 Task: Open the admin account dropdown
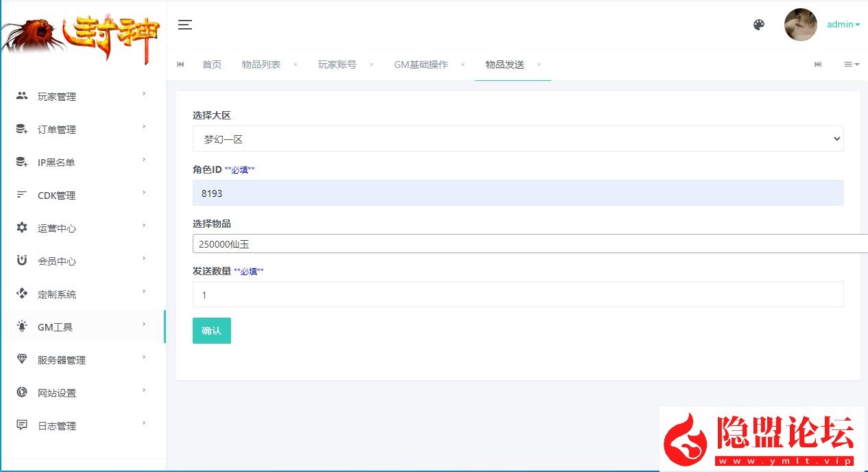coord(843,25)
